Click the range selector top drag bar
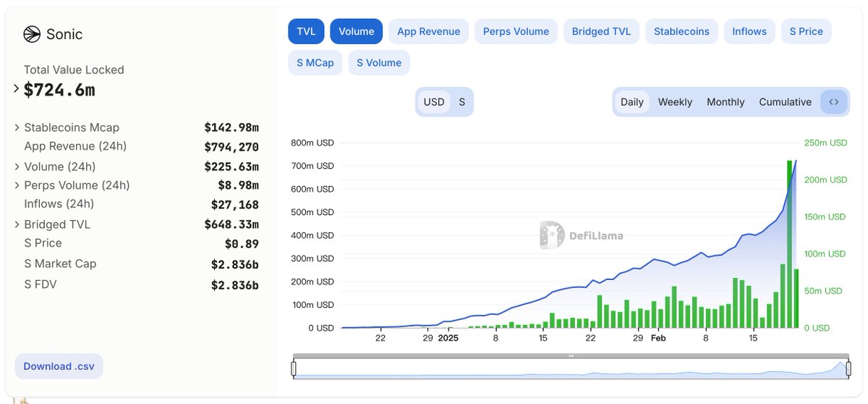The width and height of the screenshot is (868, 404). pyautogui.click(x=571, y=355)
